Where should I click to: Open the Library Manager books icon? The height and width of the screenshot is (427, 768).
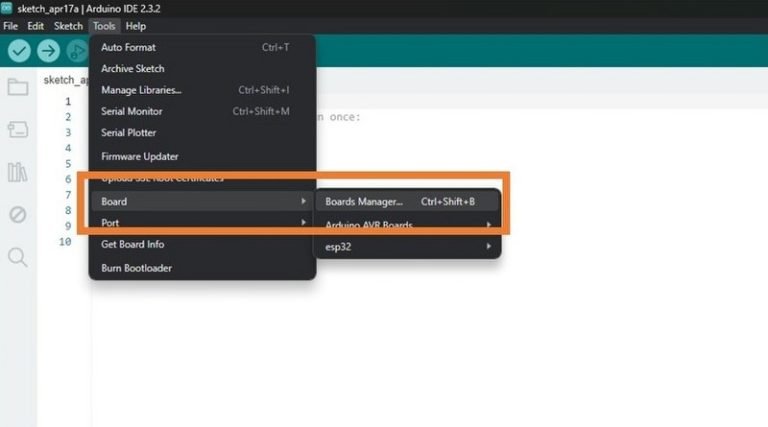(x=18, y=172)
